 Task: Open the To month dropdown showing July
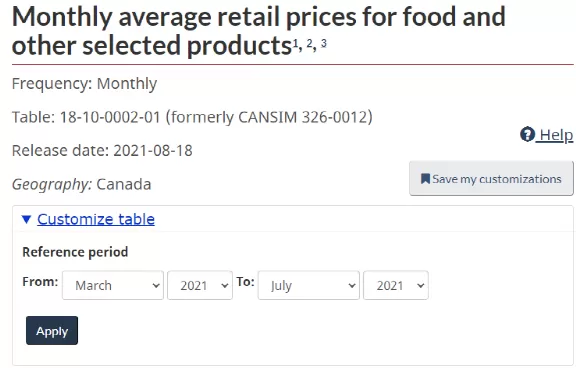309,285
